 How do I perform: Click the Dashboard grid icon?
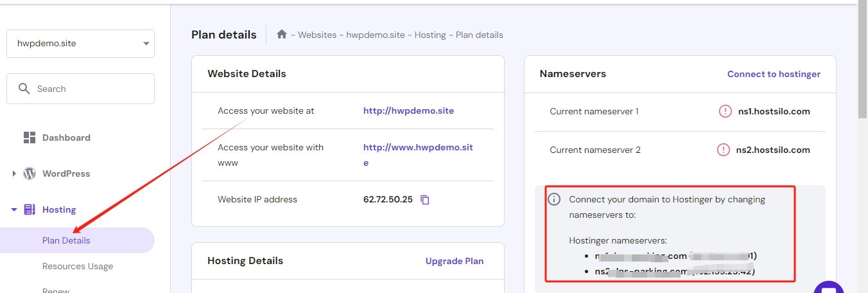coord(30,138)
